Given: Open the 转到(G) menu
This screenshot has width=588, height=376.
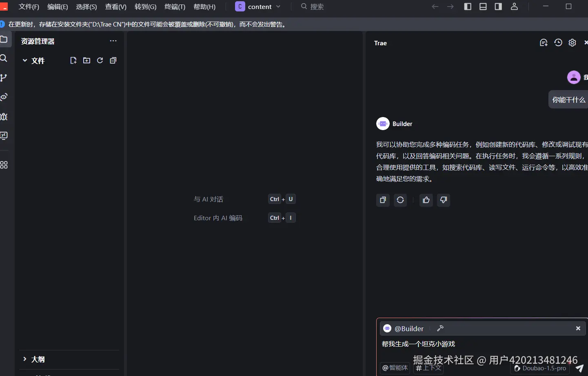Looking at the screenshot, I should (146, 7).
